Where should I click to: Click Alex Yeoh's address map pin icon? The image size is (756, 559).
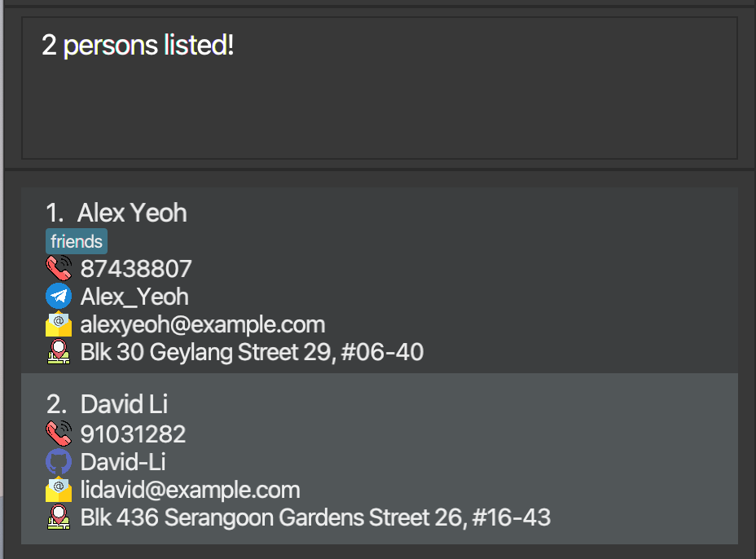[x=59, y=351]
